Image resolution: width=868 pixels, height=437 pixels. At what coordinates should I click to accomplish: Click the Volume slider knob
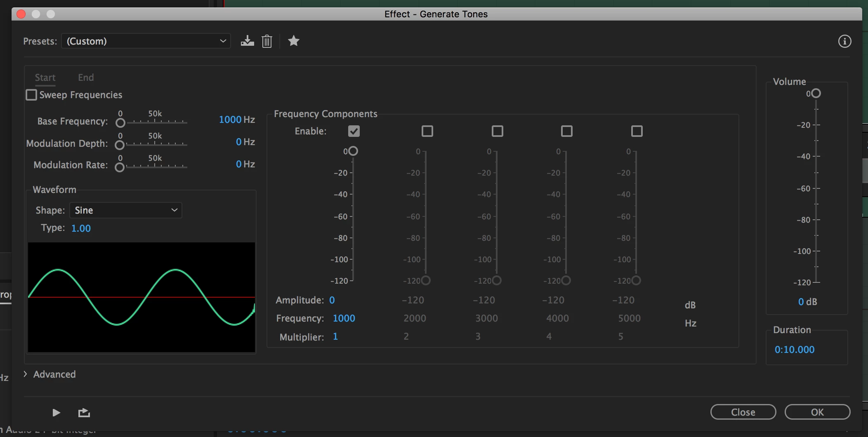point(816,94)
